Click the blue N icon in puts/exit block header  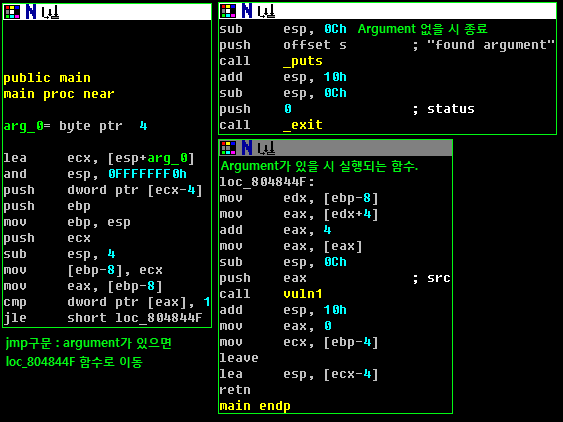[x=247, y=11]
